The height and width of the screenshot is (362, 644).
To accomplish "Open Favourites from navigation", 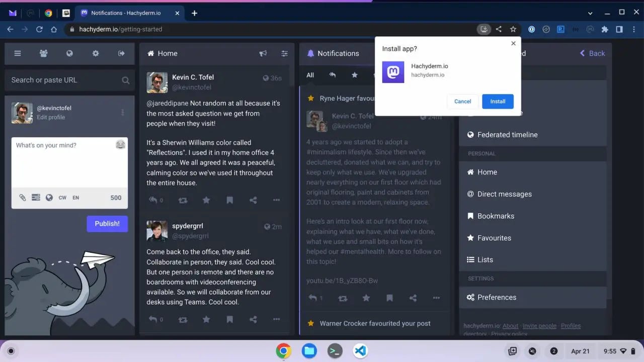I will point(532,238).
